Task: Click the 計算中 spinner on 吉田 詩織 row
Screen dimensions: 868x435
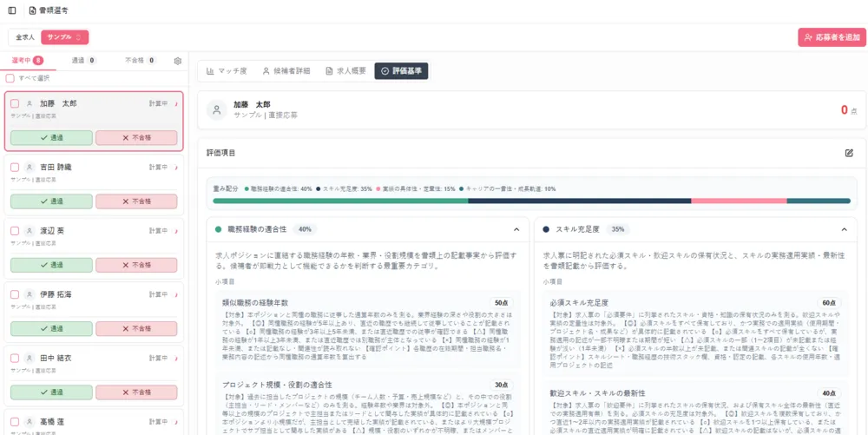Action: [175, 167]
